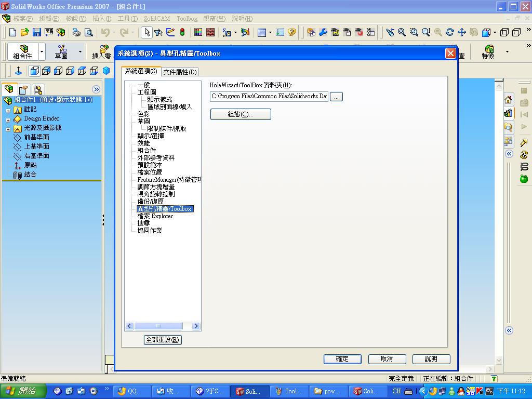Screen dimensions: 532x399
Task: Select 檔案位置 in options list
Action: (x=150, y=172)
